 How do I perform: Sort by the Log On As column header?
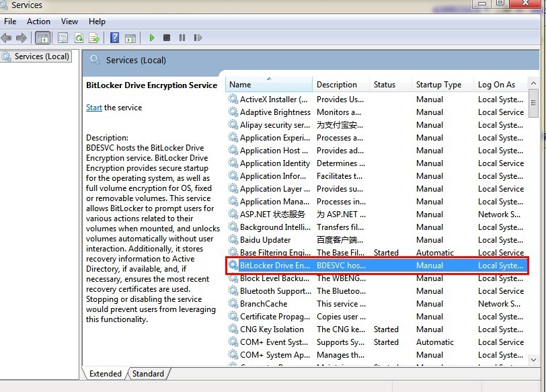500,85
